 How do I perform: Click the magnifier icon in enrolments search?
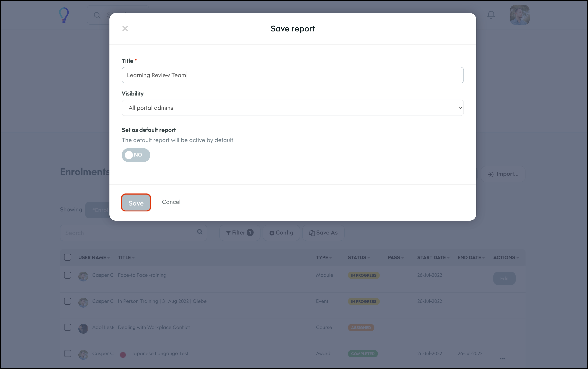pos(200,232)
